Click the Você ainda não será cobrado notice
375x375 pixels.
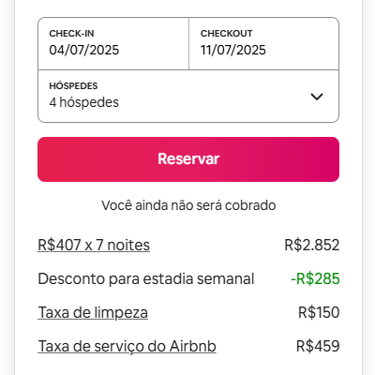(189, 205)
